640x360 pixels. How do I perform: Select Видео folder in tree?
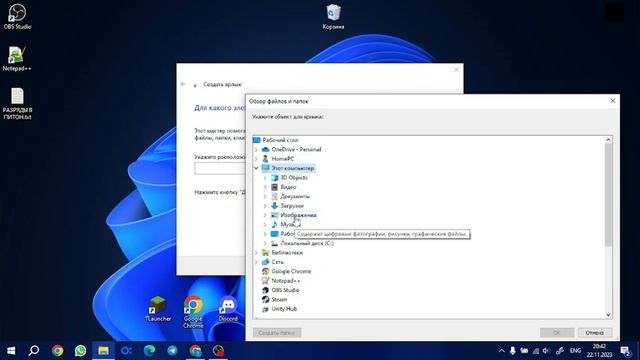[x=288, y=187]
